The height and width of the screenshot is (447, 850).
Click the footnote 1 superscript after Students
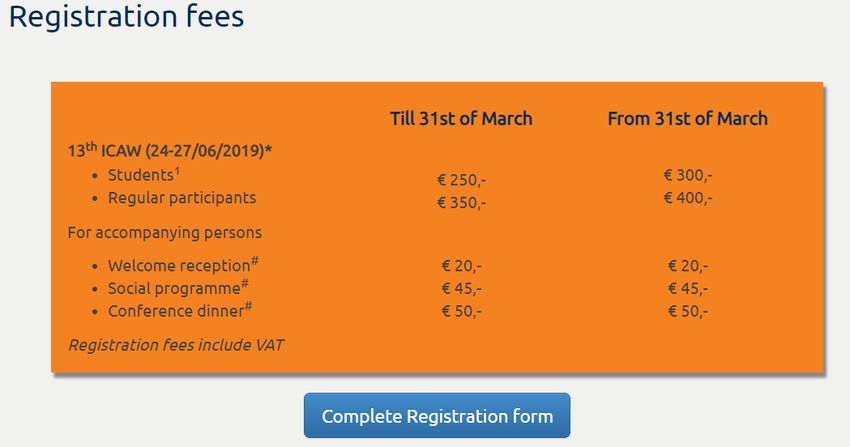pos(177,171)
